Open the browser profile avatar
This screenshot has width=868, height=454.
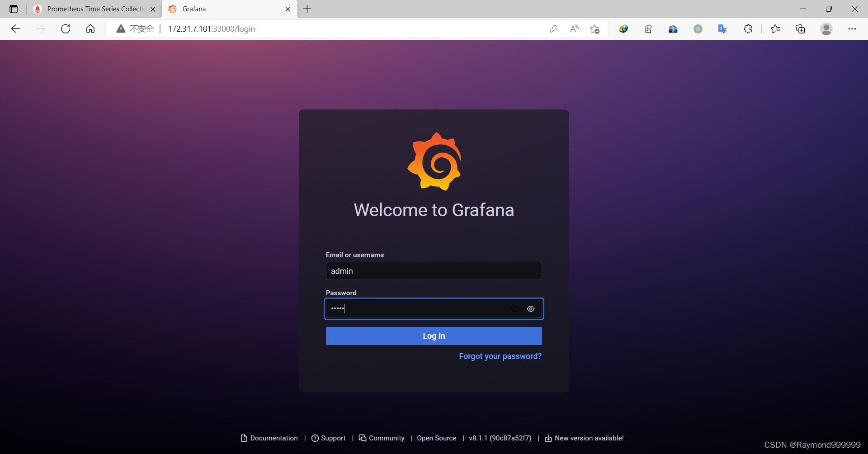coord(826,29)
